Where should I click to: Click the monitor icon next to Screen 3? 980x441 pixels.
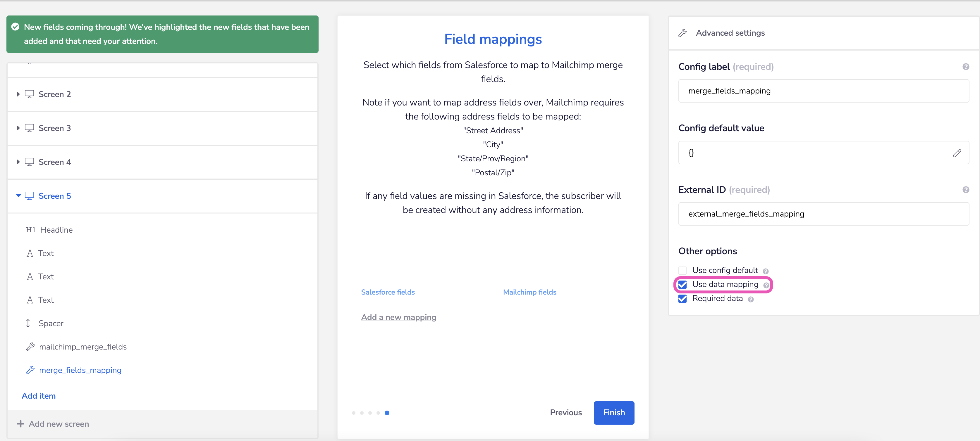30,128
